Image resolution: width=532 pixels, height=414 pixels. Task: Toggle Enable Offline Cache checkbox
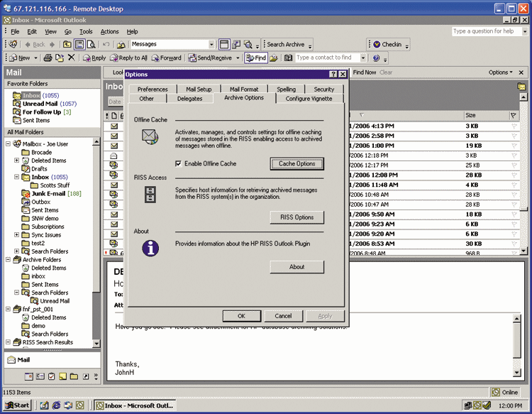[x=178, y=164]
